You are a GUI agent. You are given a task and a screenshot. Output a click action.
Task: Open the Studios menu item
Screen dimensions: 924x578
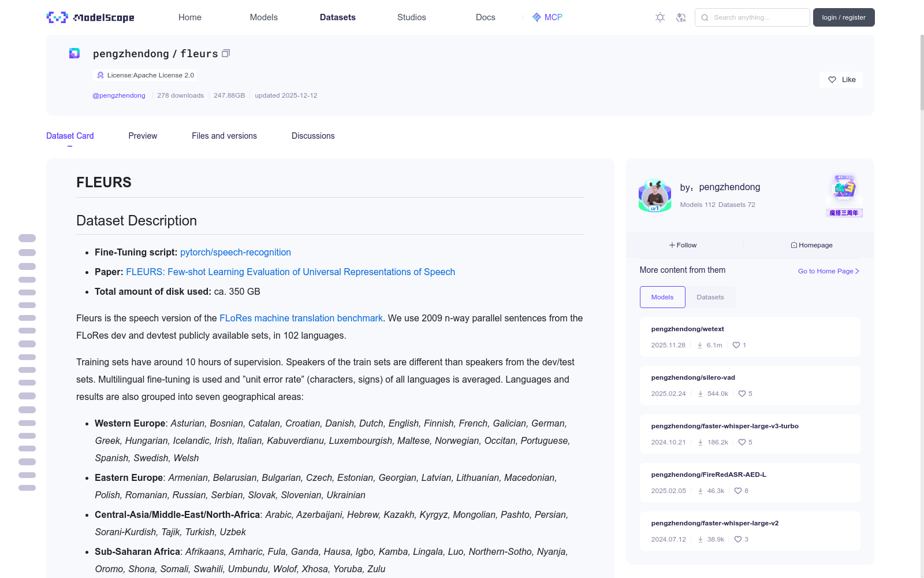tap(412, 17)
